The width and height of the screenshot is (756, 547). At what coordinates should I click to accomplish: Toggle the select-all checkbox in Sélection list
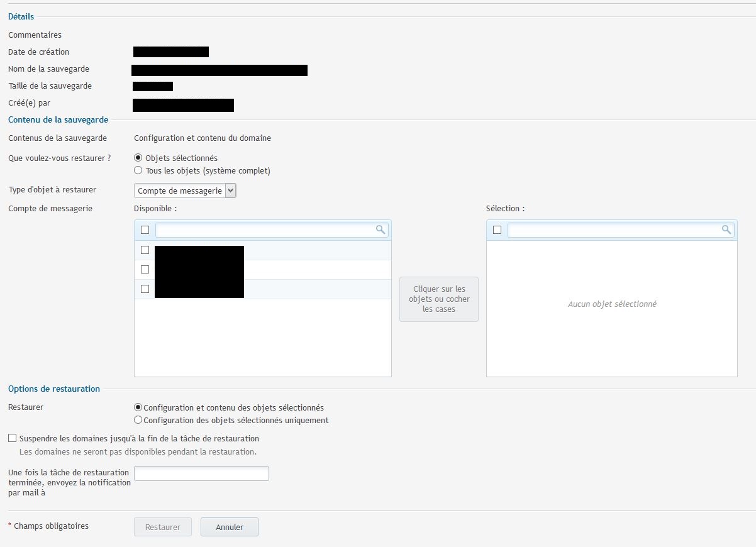click(x=497, y=229)
